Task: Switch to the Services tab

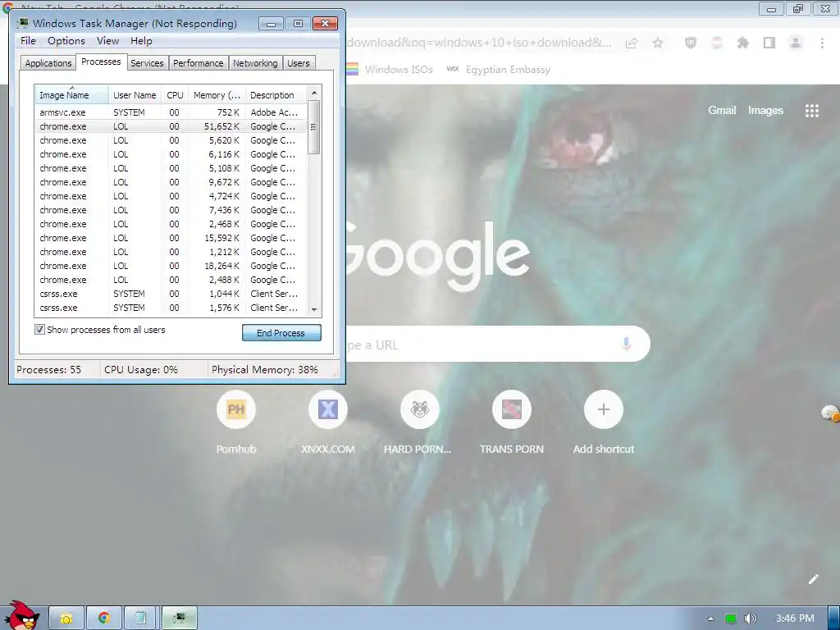Action: [147, 63]
